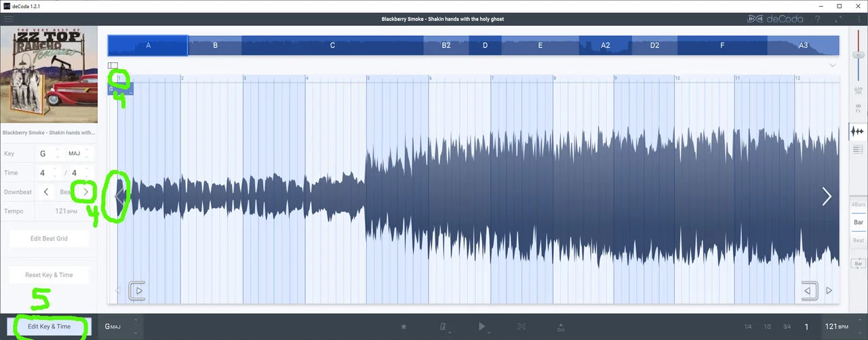The image size is (868, 340).
Task: Open the hamburger menu at top left
Action: [9, 19]
